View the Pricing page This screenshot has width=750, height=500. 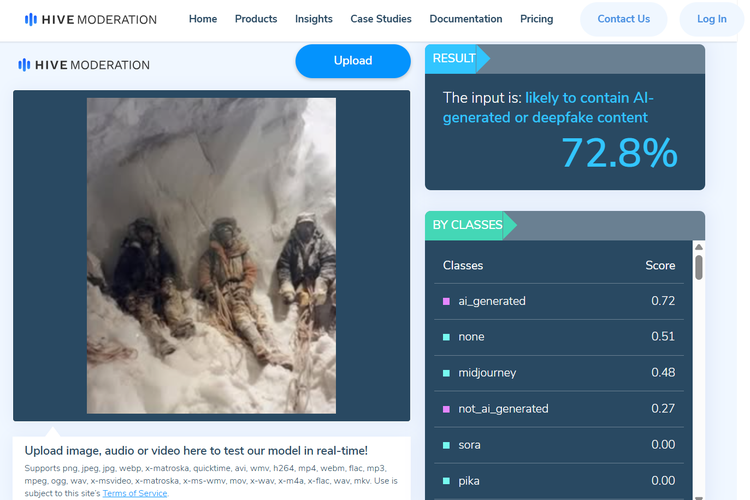click(x=537, y=19)
